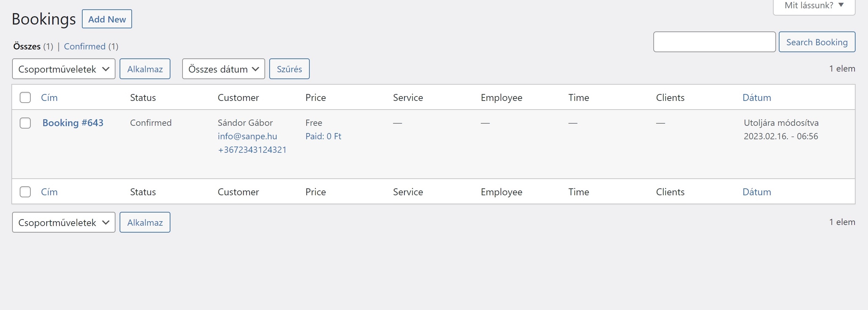Screen dimensions: 868x310
Task: Open the Booking #643 link
Action: pos(73,123)
